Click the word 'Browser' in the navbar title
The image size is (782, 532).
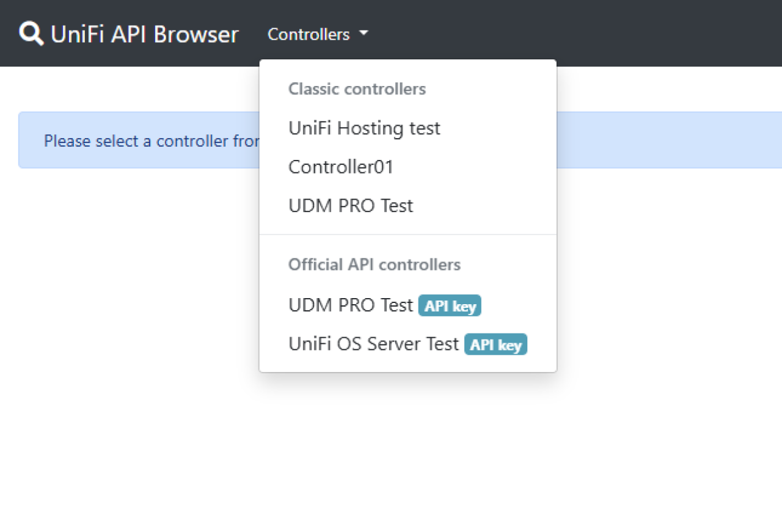tap(195, 34)
